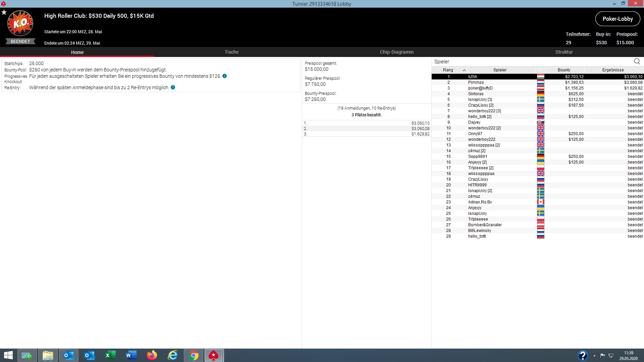Sort table by Ergebnisse column
This screenshot has width=644, height=362.
pos(613,70)
